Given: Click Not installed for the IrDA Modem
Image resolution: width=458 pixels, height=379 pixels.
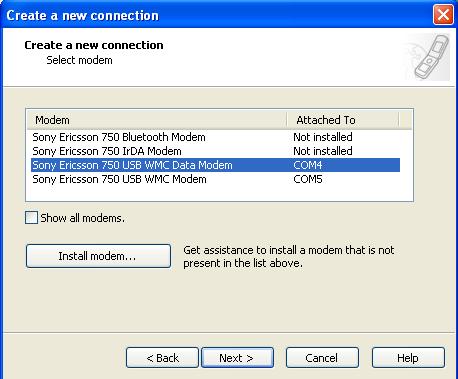Looking at the screenshot, I should point(323,151).
